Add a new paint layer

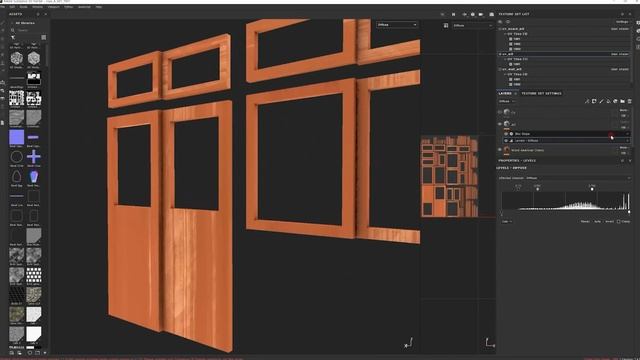[601, 101]
